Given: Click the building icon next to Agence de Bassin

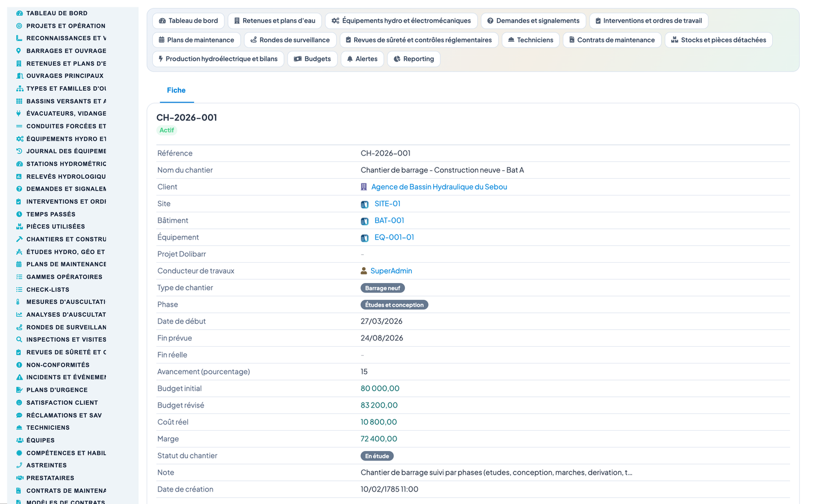Looking at the screenshot, I should (x=364, y=187).
